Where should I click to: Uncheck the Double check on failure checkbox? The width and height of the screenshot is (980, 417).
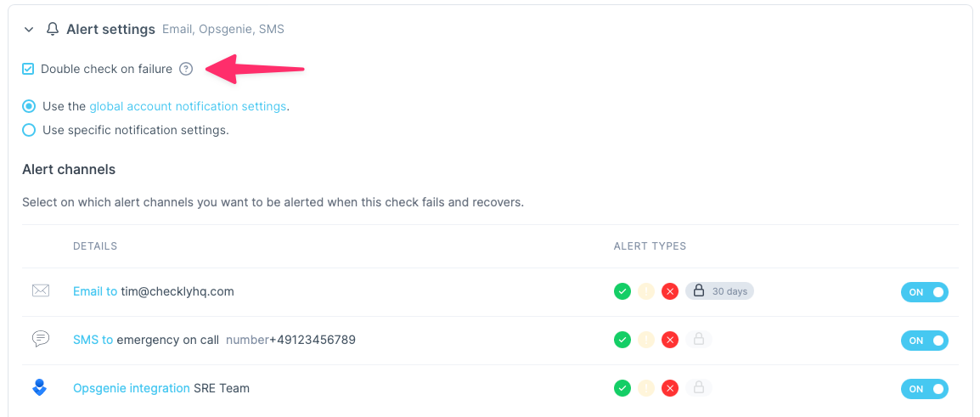[x=28, y=69]
